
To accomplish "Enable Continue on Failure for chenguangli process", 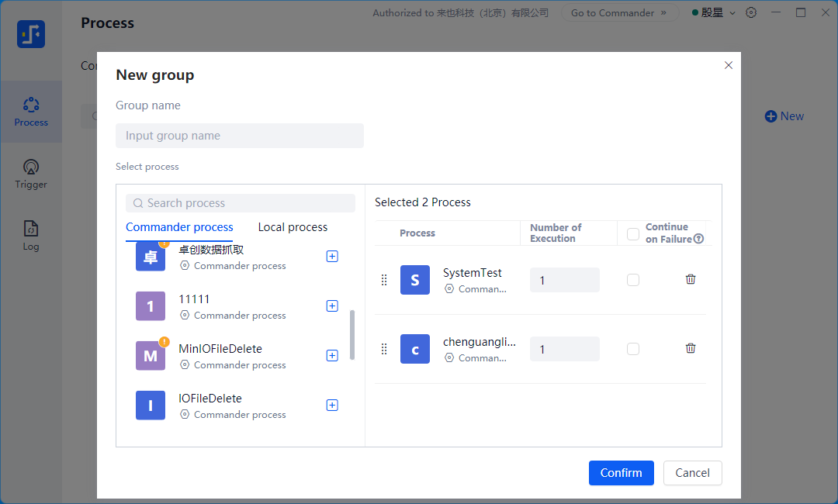I will coord(633,349).
